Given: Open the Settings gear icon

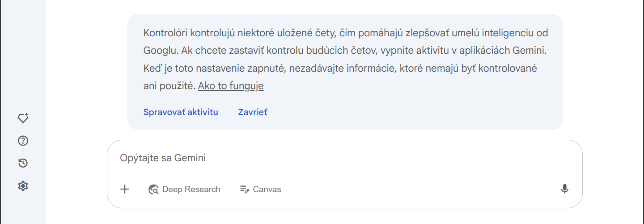Looking at the screenshot, I should 23,185.
